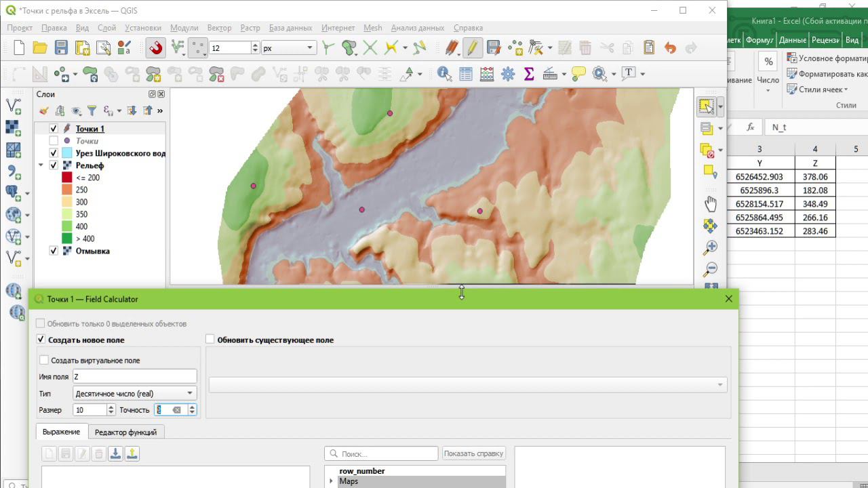Open the attribute table
The image size is (868, 488).
tap(466, 73)
